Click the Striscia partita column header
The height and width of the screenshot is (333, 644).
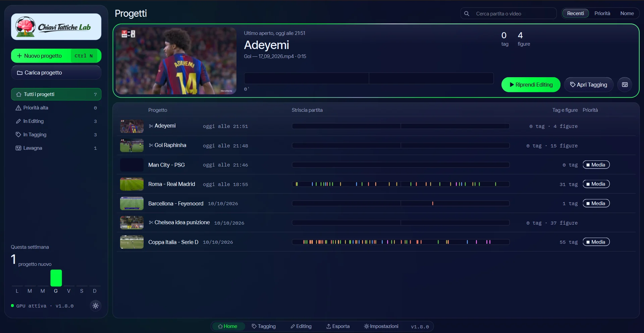[307, 110]
